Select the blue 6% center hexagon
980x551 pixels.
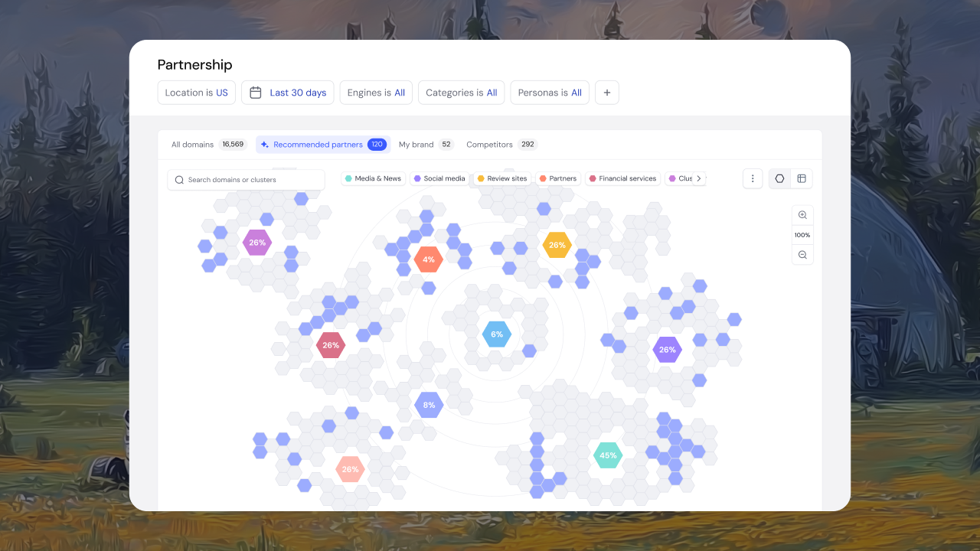click(497, 334)
